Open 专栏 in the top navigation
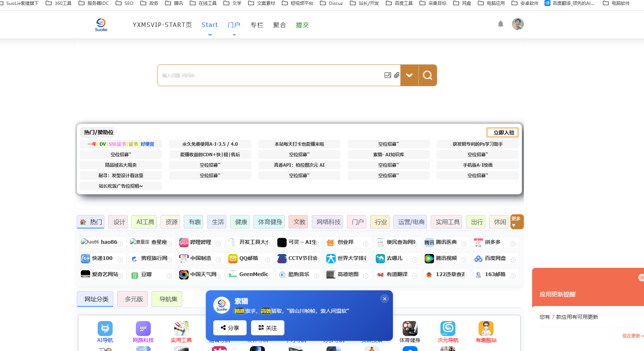 (257, 25)
